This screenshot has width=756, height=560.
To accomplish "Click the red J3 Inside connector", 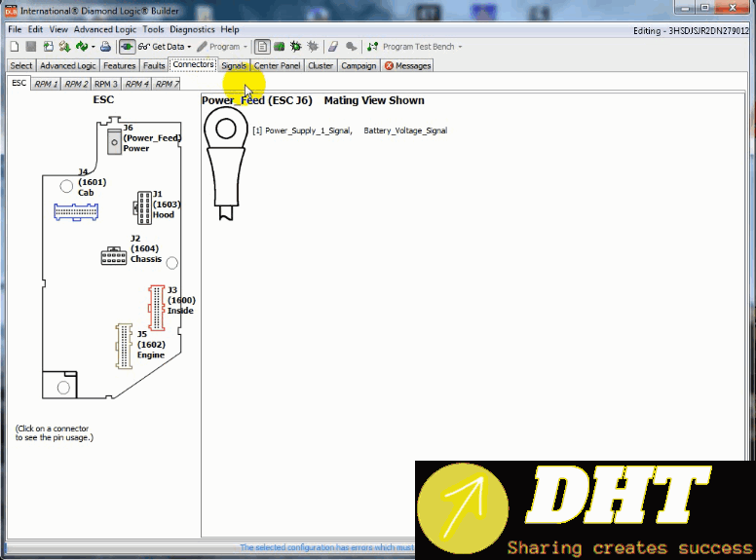I will tap(157, 308).
